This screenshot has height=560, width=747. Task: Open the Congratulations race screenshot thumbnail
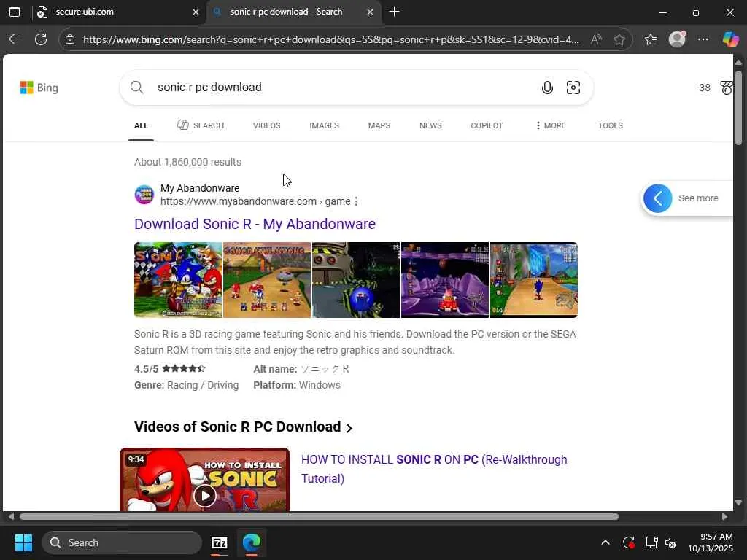click(267, 280)
